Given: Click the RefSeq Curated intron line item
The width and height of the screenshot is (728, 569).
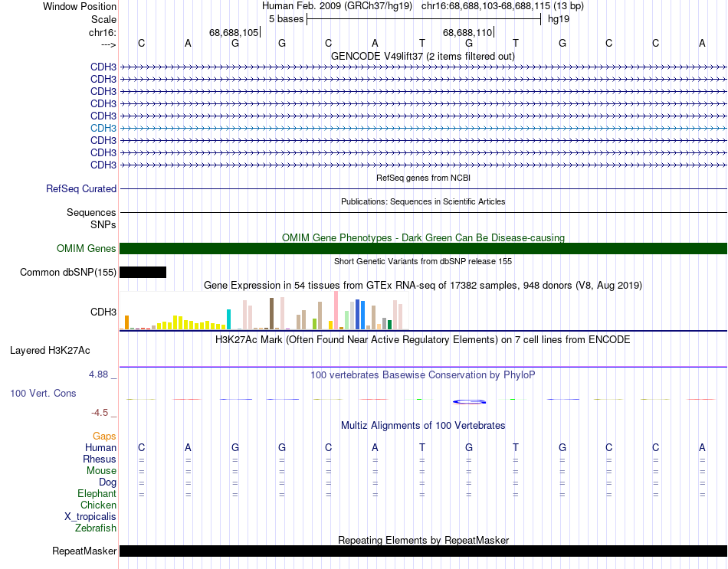Looking at the screenshot, I should coord(423,189).
